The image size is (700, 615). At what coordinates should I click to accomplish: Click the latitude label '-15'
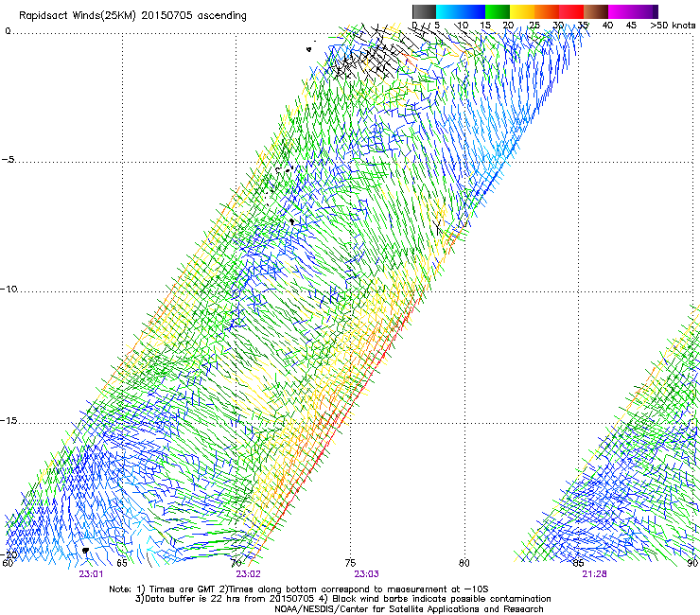9,421
